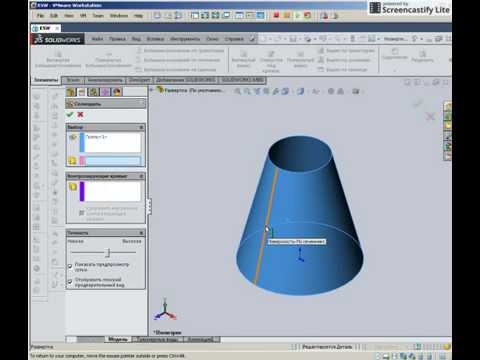Click the Fillet (Скругление) command button
Screen dimensions: 480x360
pyautogui.click(x=395, y=54)
